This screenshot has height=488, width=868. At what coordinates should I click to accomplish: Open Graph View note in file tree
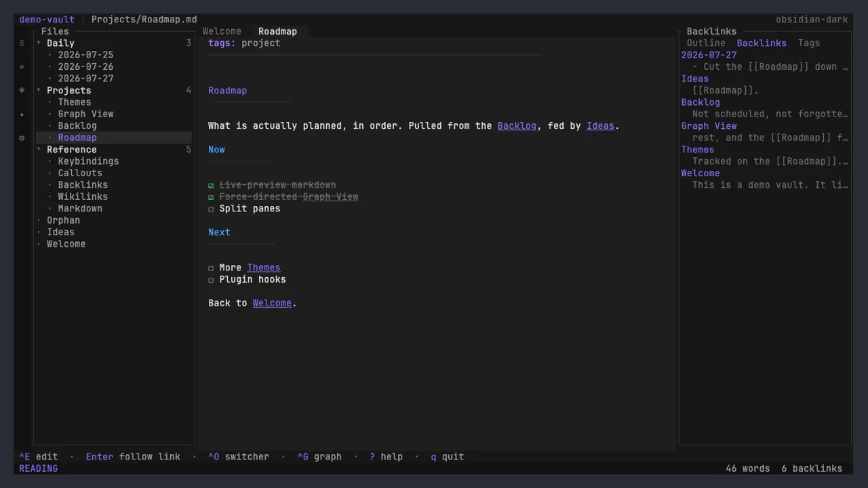(x=85, y=114)
